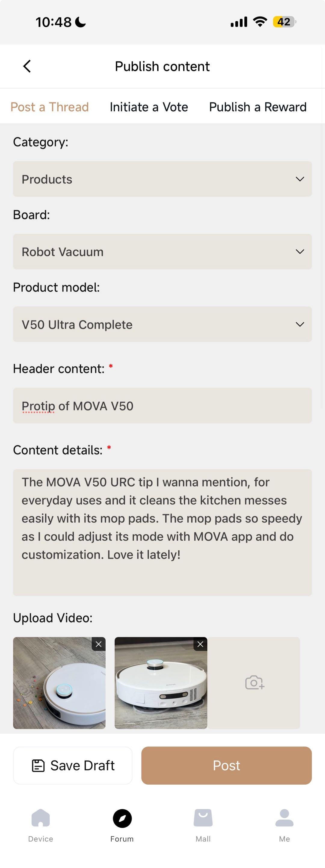This screenshot has width=325, height=868.
Task: Open the Product model dropdown
Action: click(x=162, y=324)
